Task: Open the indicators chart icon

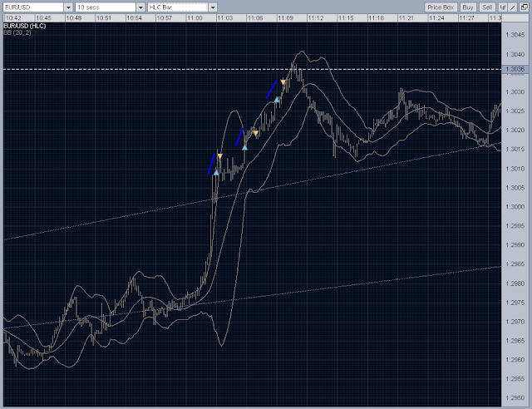Action: pyautogui.click(x=502, y=7)
